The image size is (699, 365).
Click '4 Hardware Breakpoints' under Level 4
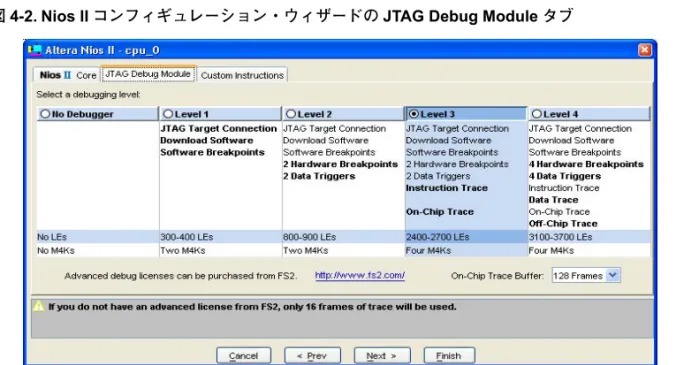(586, 164)
